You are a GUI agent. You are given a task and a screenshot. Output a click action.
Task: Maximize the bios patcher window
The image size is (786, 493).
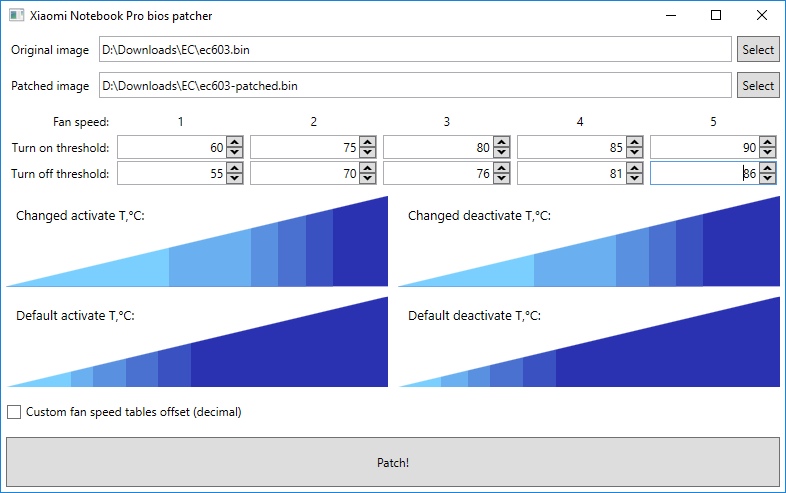point(716,15)
